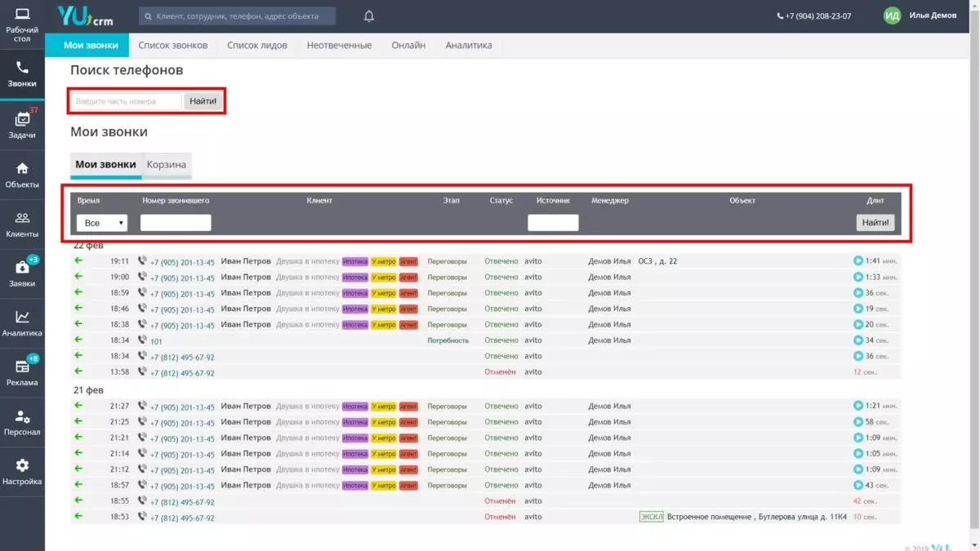
Task: Open the Неотвеченные tab
Action: 339,46
